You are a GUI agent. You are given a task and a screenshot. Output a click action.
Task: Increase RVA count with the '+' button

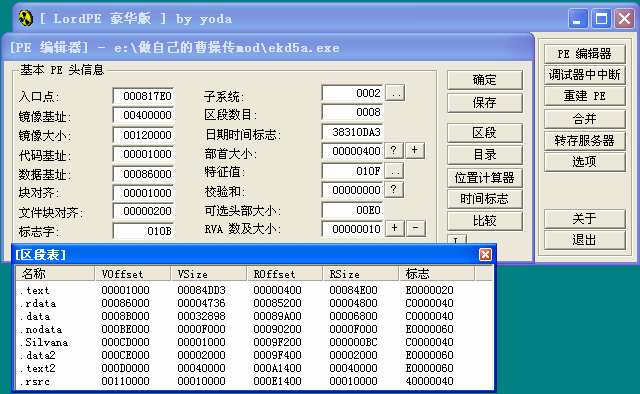click(x=395, y=228)
